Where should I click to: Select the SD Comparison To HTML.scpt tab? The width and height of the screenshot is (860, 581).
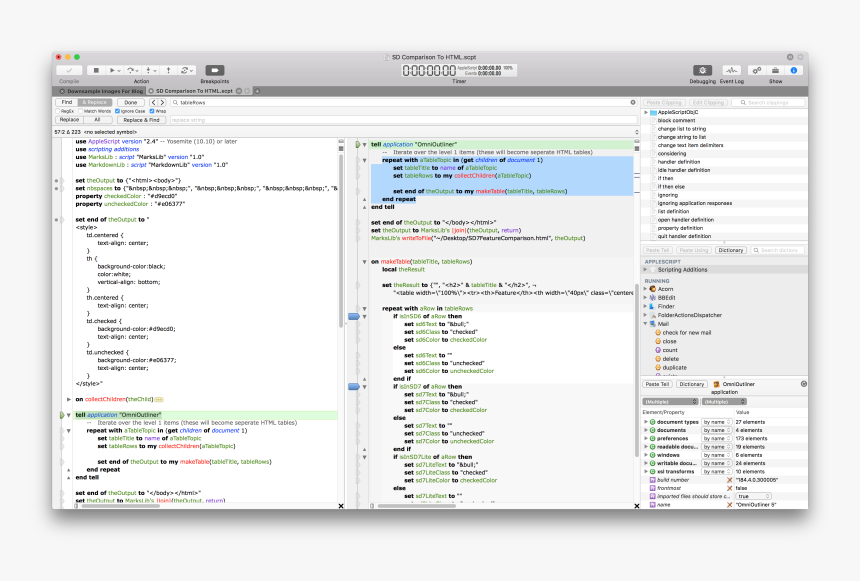[193, 90]
